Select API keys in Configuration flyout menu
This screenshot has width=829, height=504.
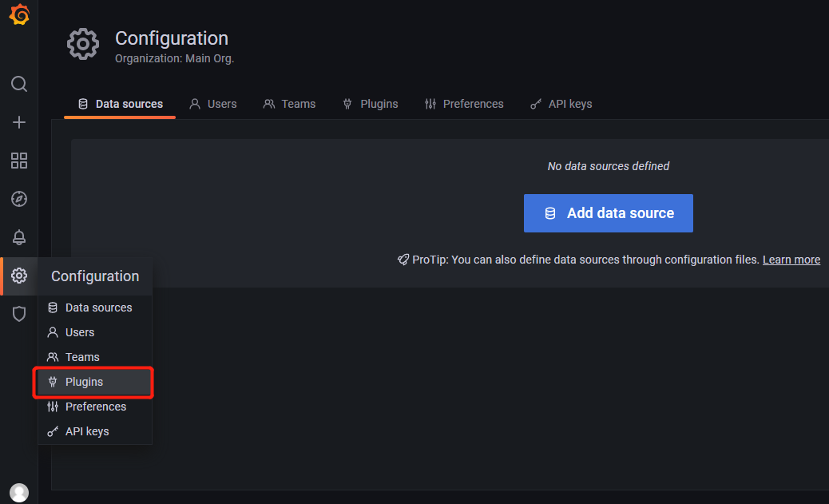coord(95,431)
